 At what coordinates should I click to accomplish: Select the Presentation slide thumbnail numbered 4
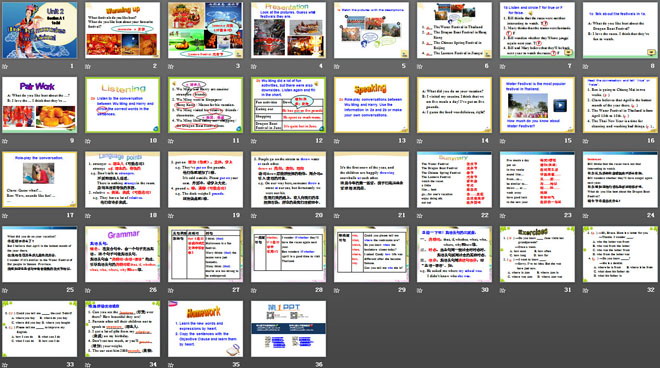point(288,30)
